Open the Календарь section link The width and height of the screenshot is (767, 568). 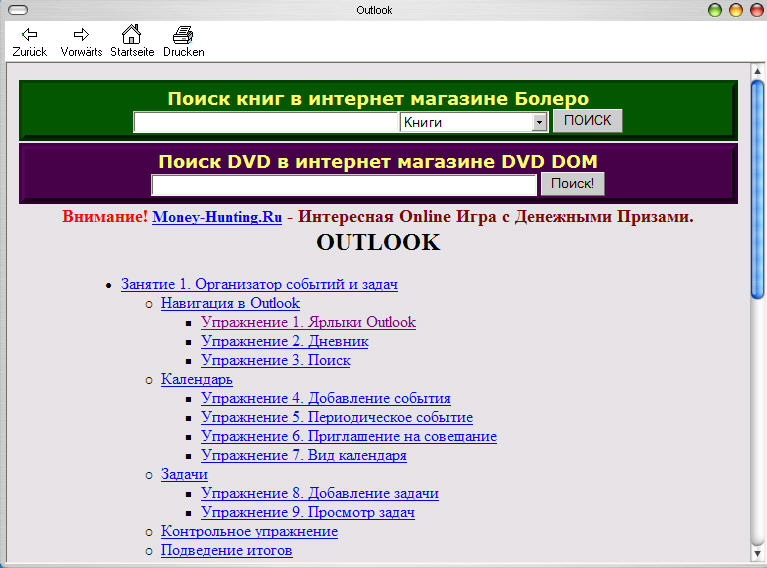197,380
